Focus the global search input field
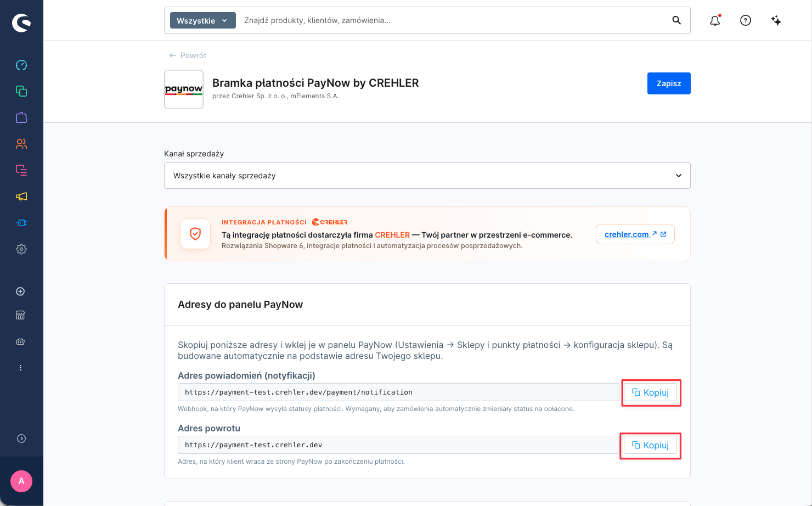Image resolution: width=812 pixels, height=506 pixels. pyautogui.click(x=453, y=20)
